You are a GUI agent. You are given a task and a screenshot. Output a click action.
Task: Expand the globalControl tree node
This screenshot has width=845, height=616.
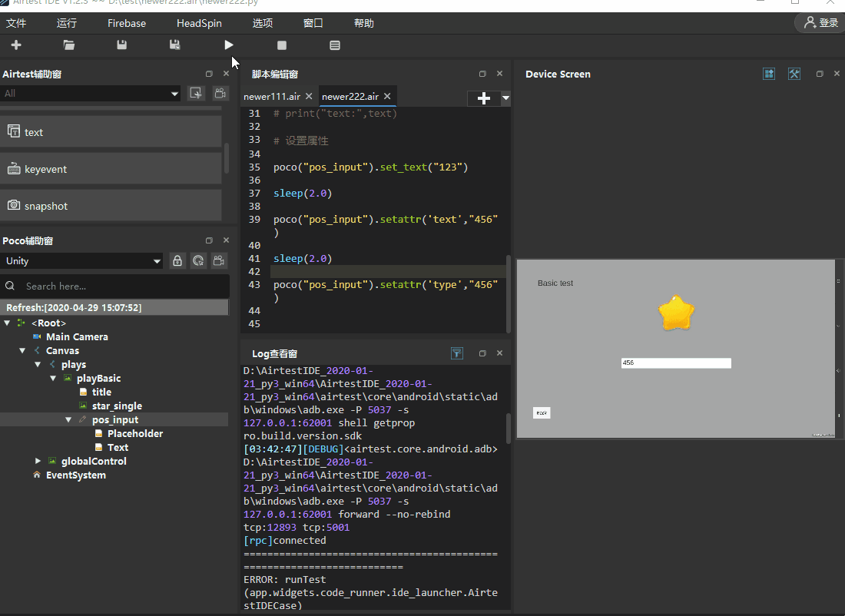[x=38, y=461]
